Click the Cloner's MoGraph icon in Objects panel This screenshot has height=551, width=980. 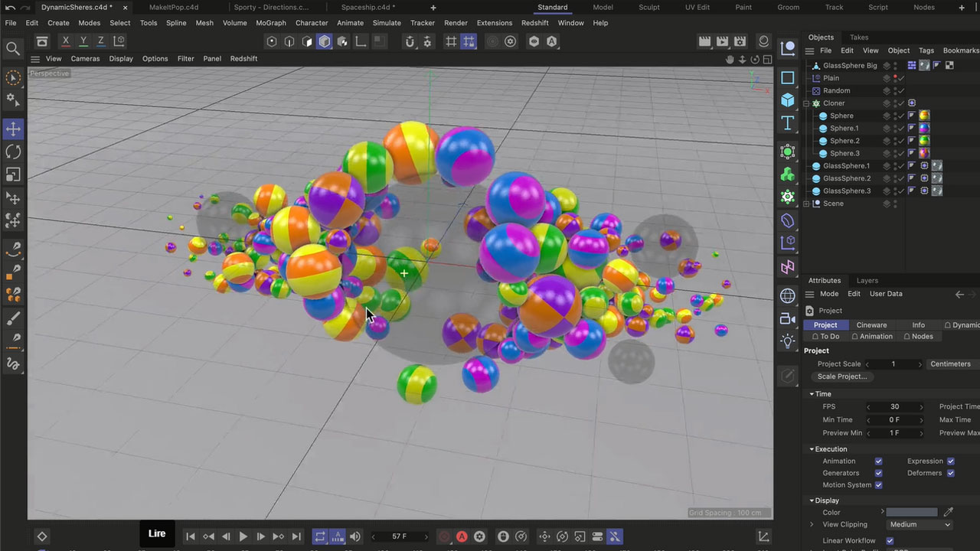coord(912,103)
